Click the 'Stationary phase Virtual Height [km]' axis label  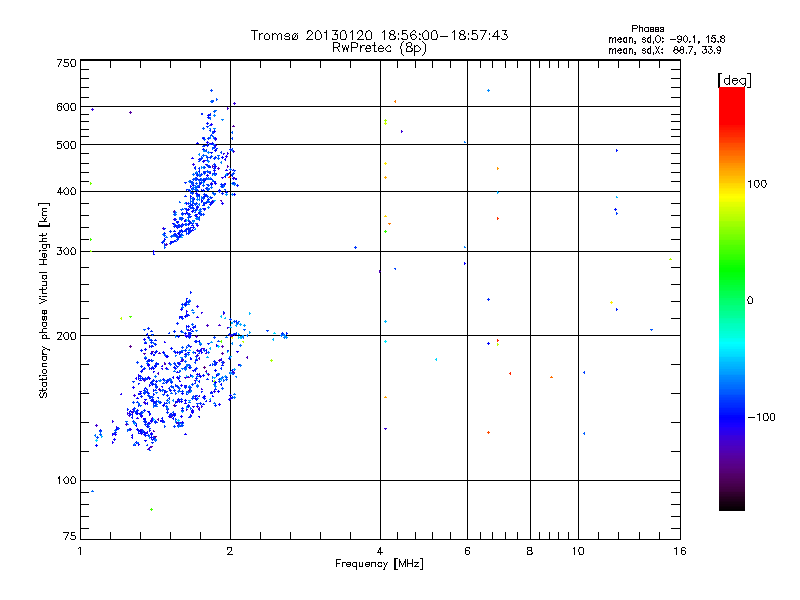tap(44, 300)
